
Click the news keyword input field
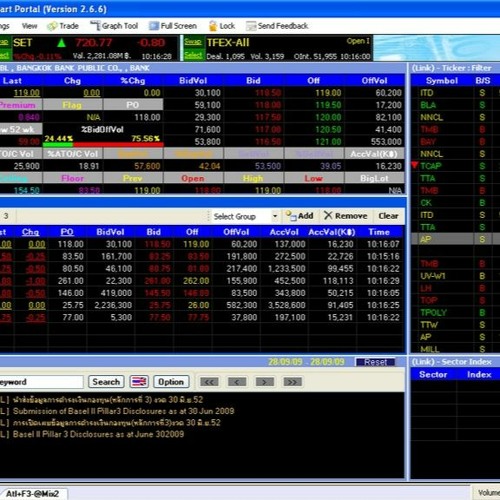coord(41,382)
